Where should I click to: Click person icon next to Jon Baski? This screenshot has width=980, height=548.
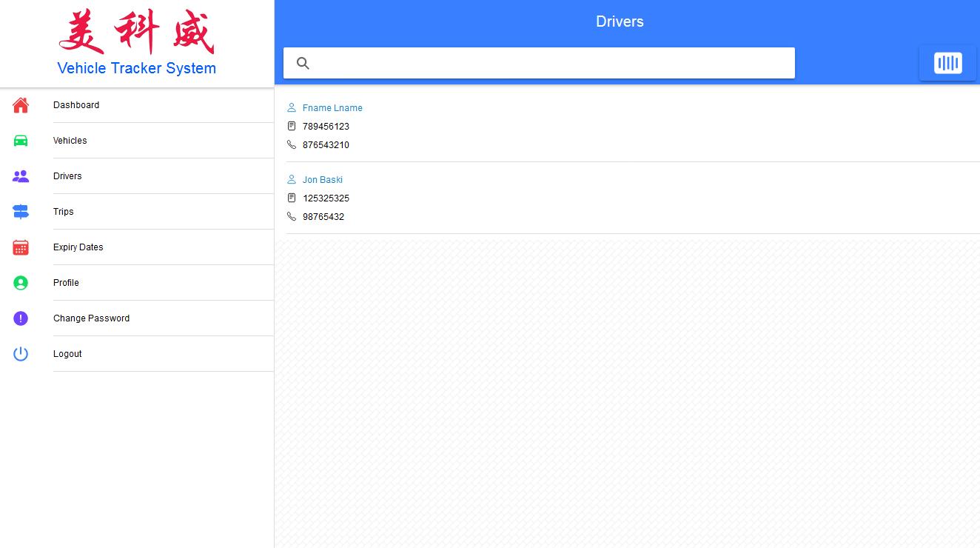tap(292, 180)
